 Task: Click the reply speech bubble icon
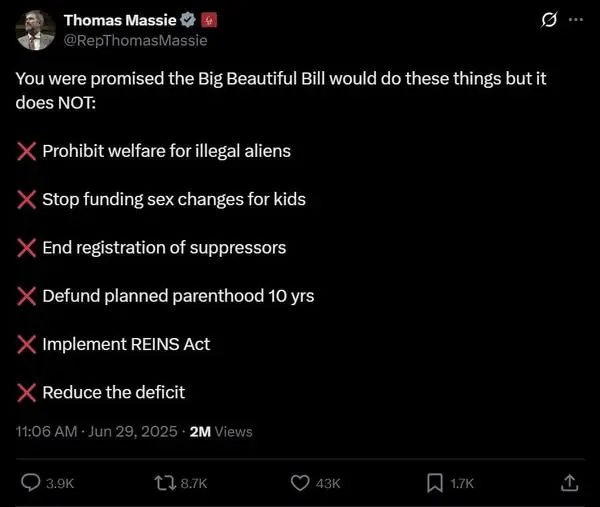click(x=31, y=483)
